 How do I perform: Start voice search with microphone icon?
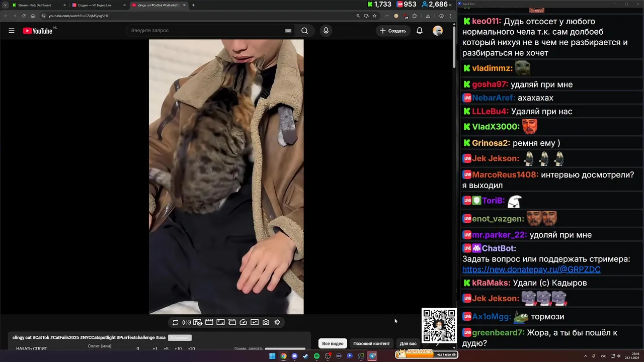(x=326, y=31)
